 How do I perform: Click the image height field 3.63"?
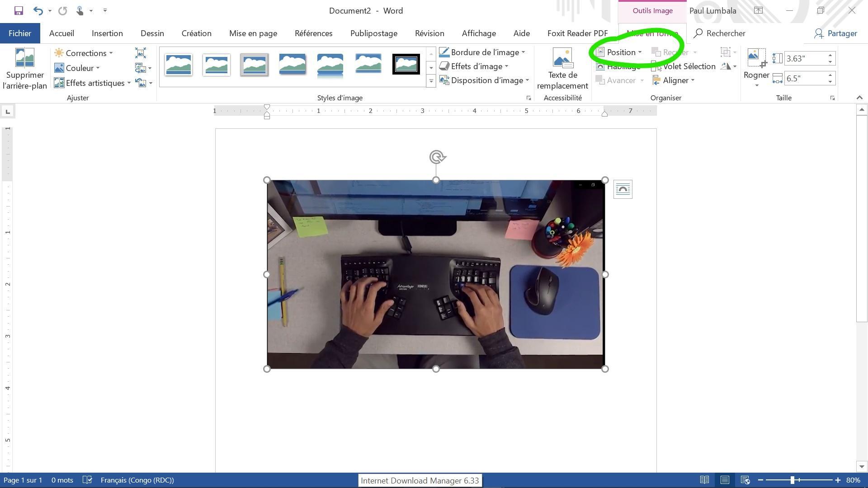[805, 59]
